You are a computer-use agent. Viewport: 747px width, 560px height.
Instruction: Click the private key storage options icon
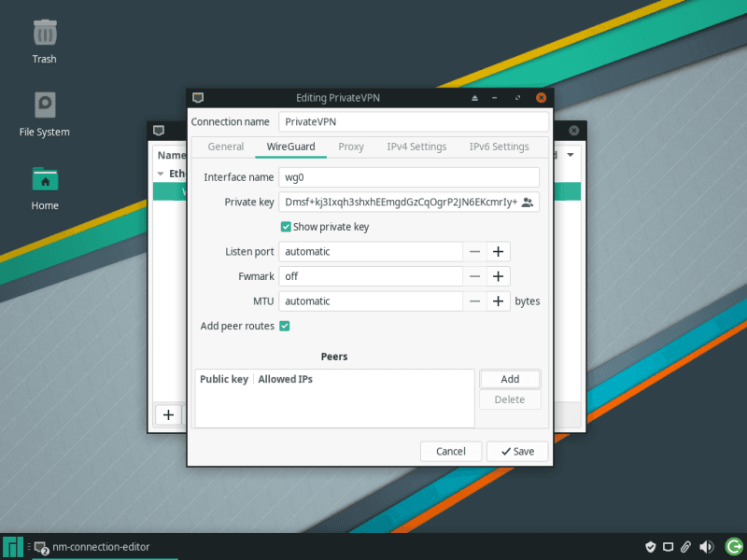528,203
